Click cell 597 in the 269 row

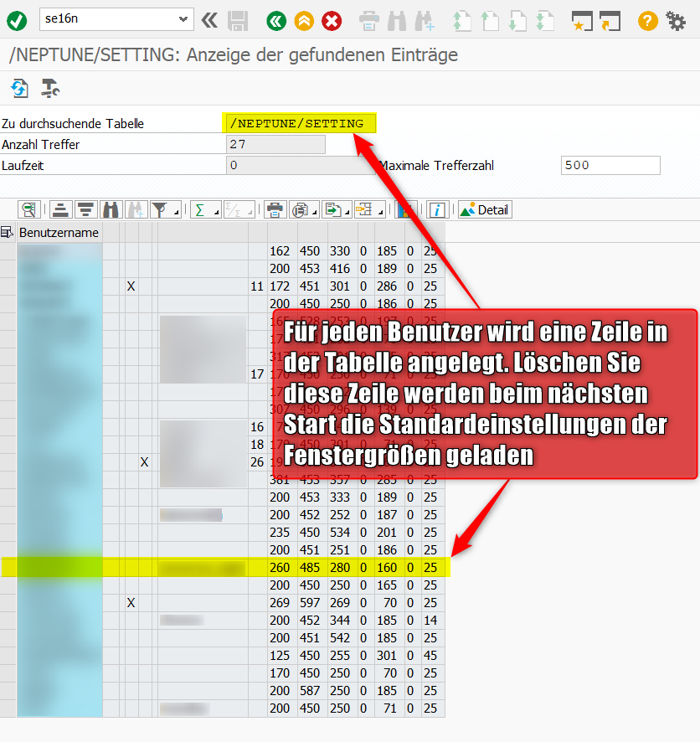312,602
